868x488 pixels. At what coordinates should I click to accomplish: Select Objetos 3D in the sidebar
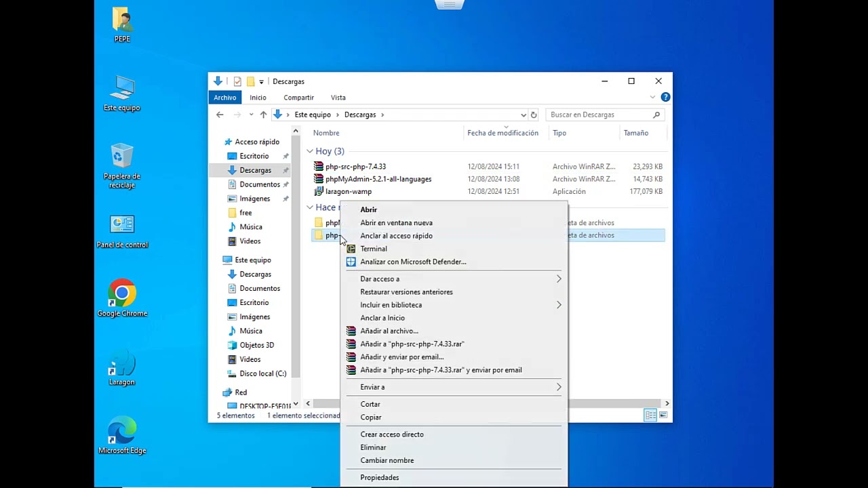(257, 345)
